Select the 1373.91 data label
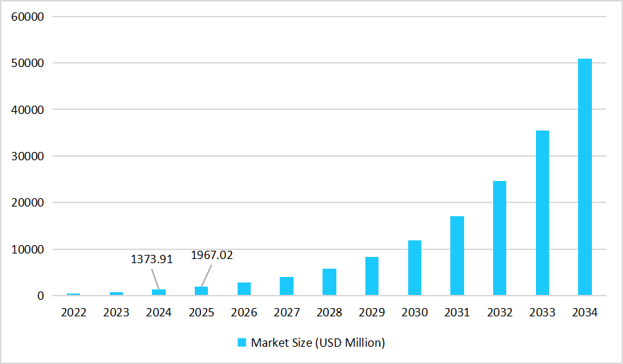The image size is (623, 364). pos(151,259)
